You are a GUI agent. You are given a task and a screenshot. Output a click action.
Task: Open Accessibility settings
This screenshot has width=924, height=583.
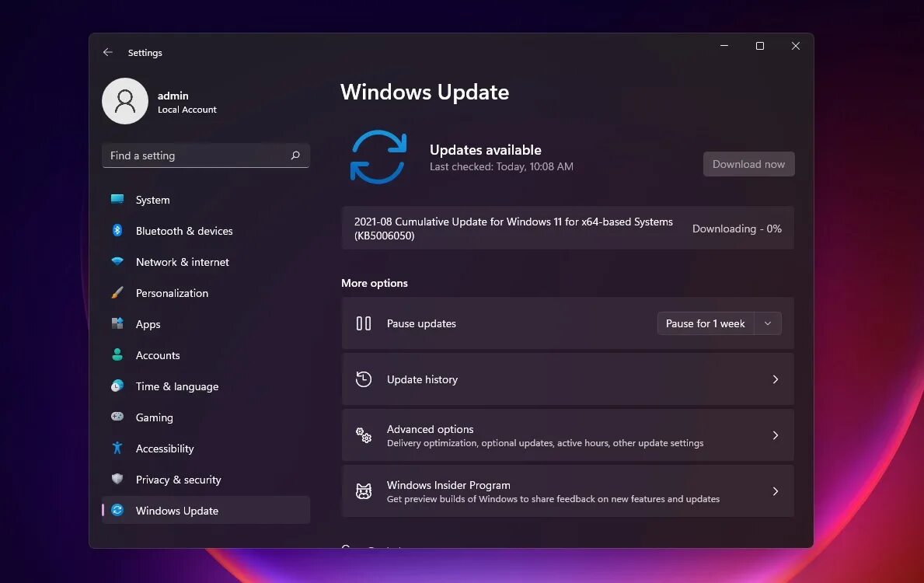tap(206, 449)
